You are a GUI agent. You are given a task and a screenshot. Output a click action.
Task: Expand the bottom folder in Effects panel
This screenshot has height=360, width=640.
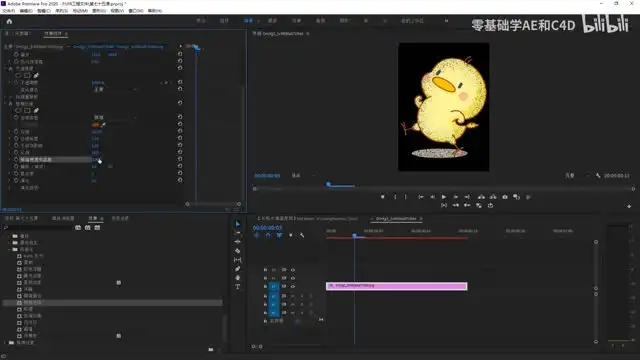click(x=5, y=342)
